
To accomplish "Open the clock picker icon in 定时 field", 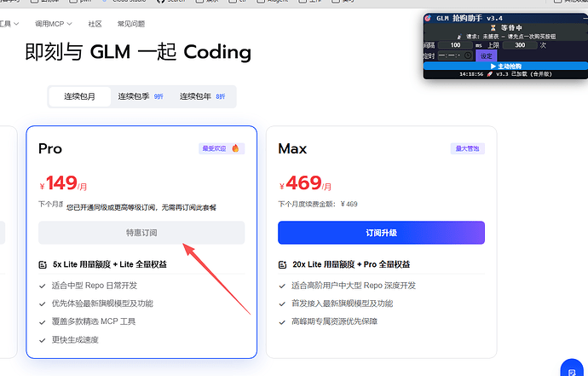I will point(468,55).
